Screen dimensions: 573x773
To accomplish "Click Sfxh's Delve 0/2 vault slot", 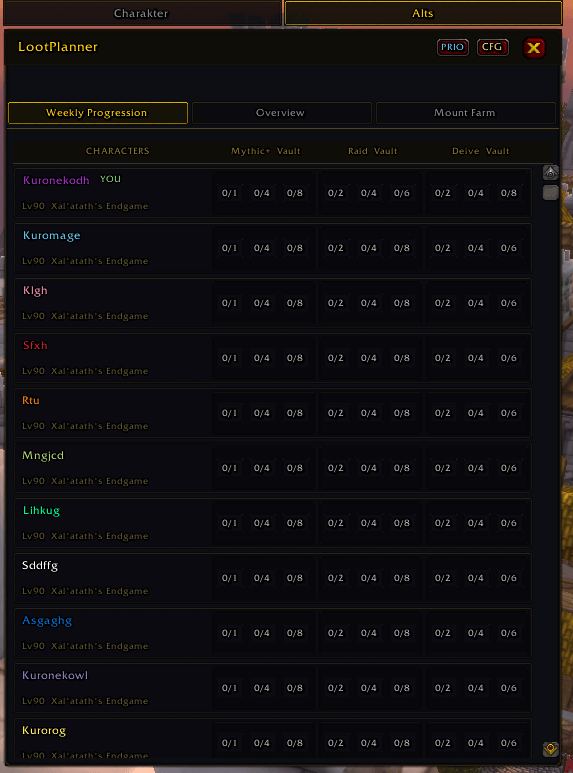I will tap(442, 358).
